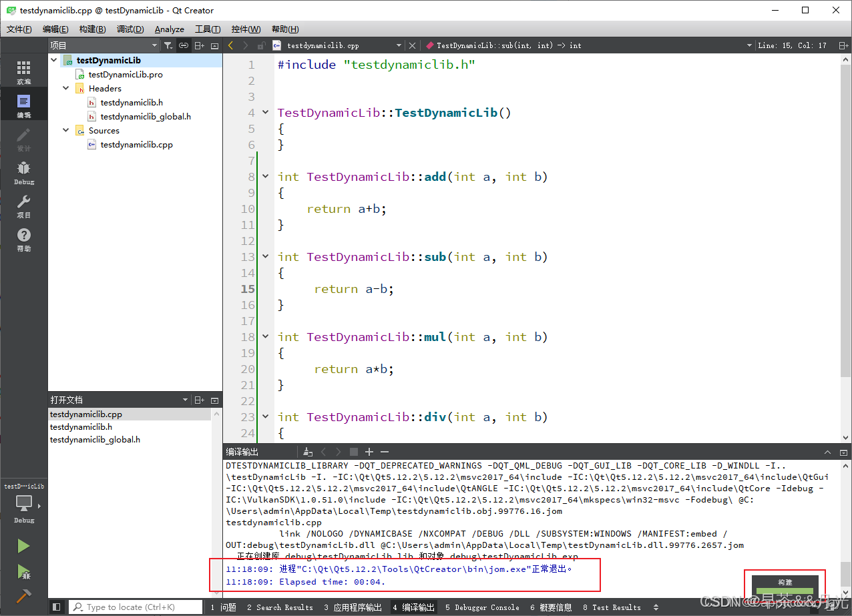Close the open documents panel
This screenshot has width=852, height=616.
point(214,400)
